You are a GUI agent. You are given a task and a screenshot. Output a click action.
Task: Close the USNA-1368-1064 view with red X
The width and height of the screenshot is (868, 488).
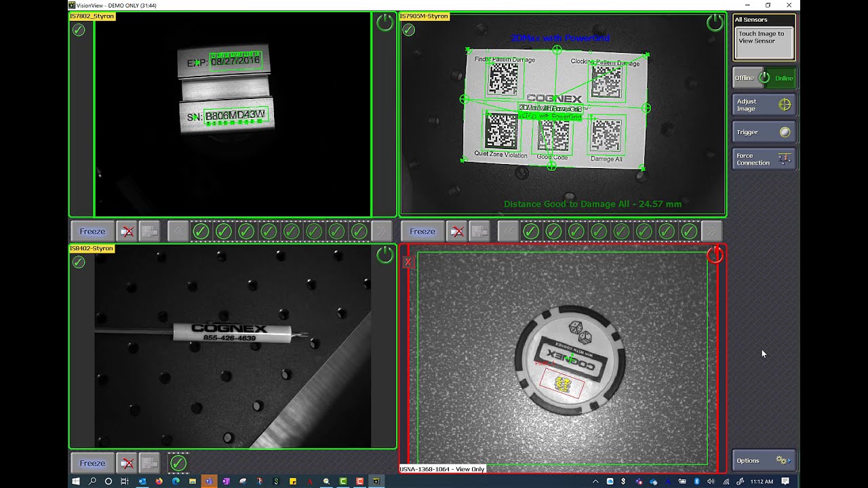408,262
